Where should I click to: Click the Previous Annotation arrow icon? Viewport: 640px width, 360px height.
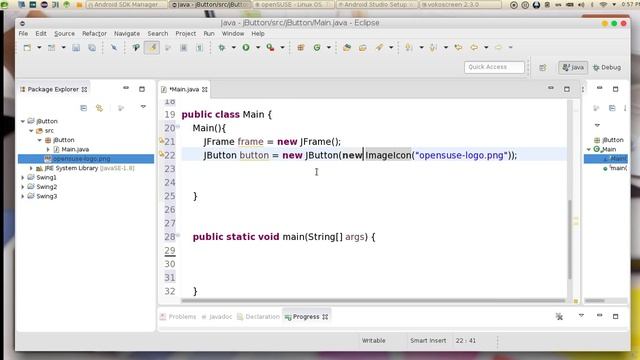(433, 48)
